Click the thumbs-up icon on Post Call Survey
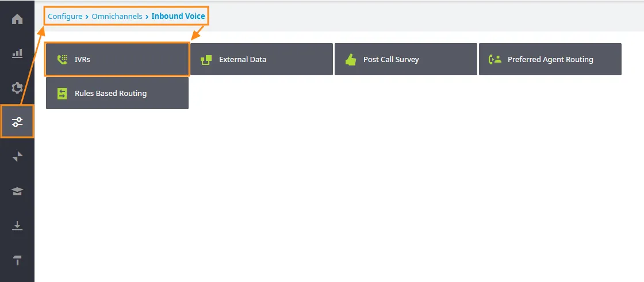 coord(350,60)
